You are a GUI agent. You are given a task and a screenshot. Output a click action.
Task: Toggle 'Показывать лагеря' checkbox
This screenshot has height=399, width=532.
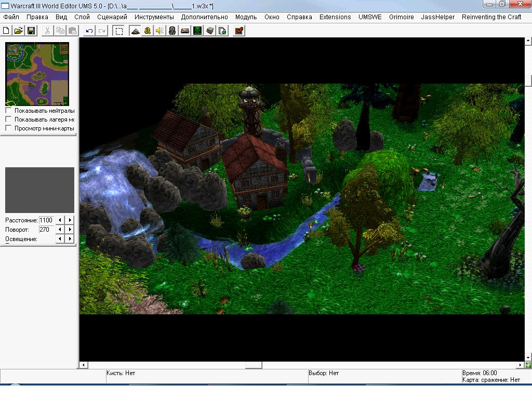coord(8,119)
